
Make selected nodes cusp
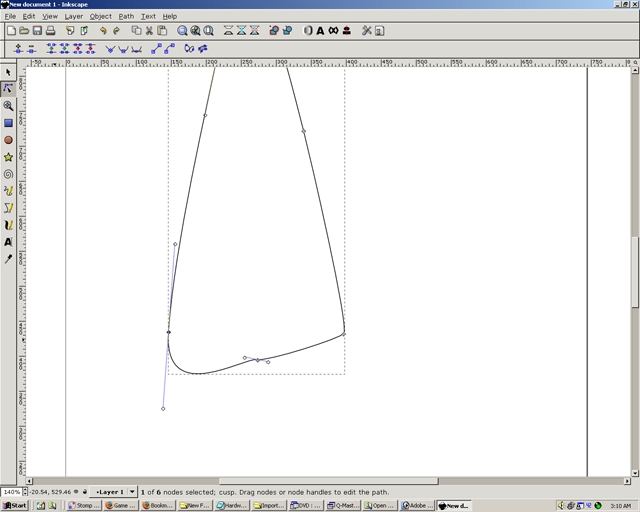pos(110,49)
